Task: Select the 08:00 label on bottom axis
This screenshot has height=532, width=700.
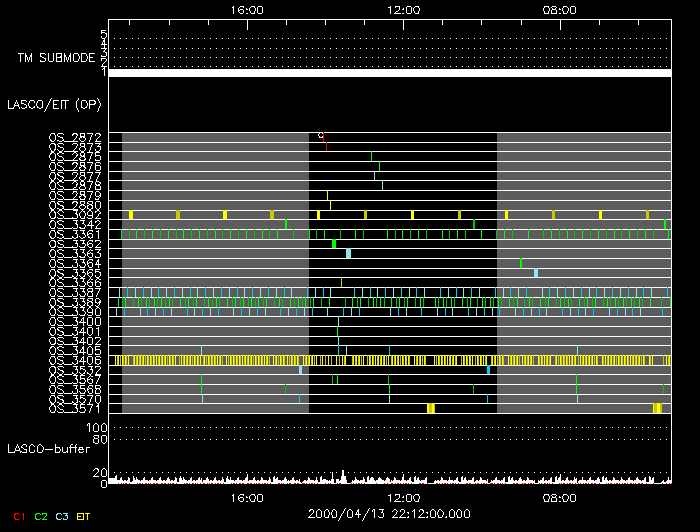Action: point(558,497)
